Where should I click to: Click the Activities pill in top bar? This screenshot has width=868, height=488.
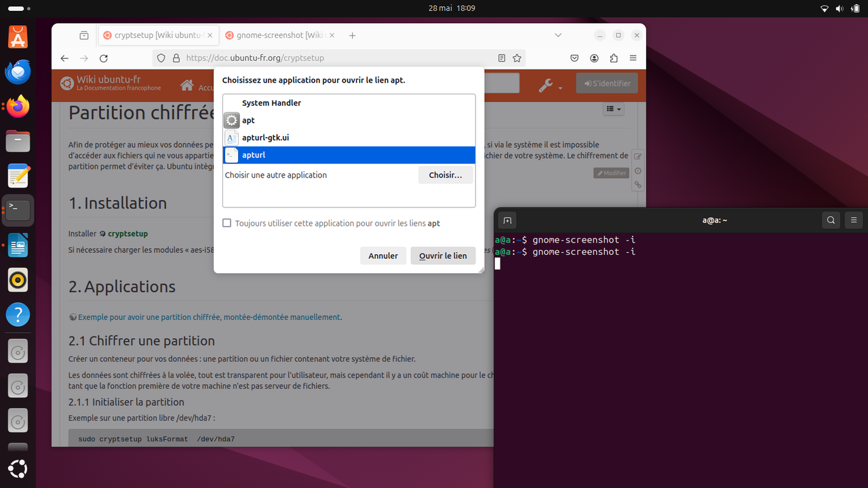(x=18, y=9)
